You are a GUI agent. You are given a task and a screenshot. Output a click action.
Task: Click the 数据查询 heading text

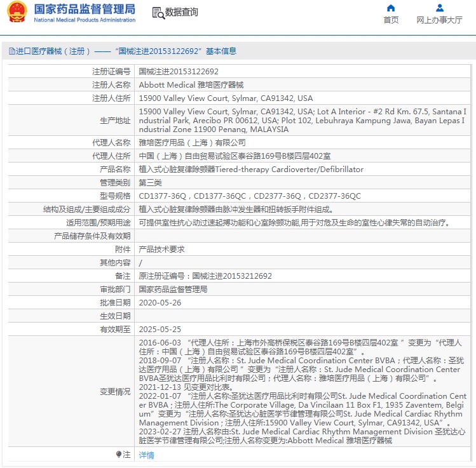[181, 13]
